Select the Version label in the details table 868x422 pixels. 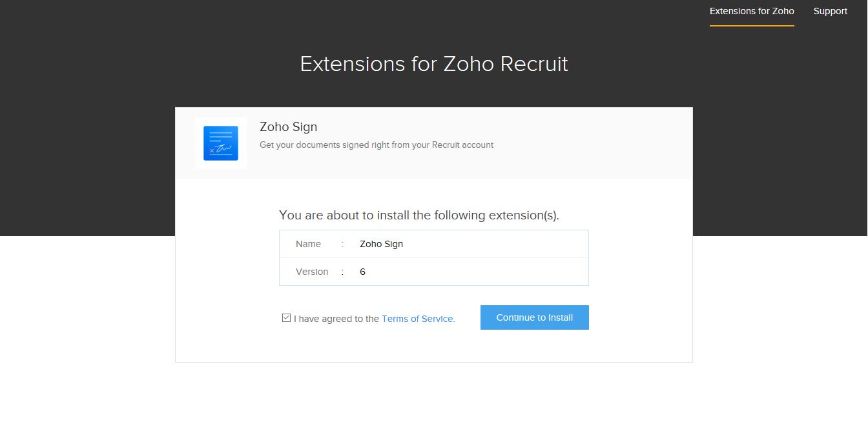pyautogui.click(x=312, y=272)
